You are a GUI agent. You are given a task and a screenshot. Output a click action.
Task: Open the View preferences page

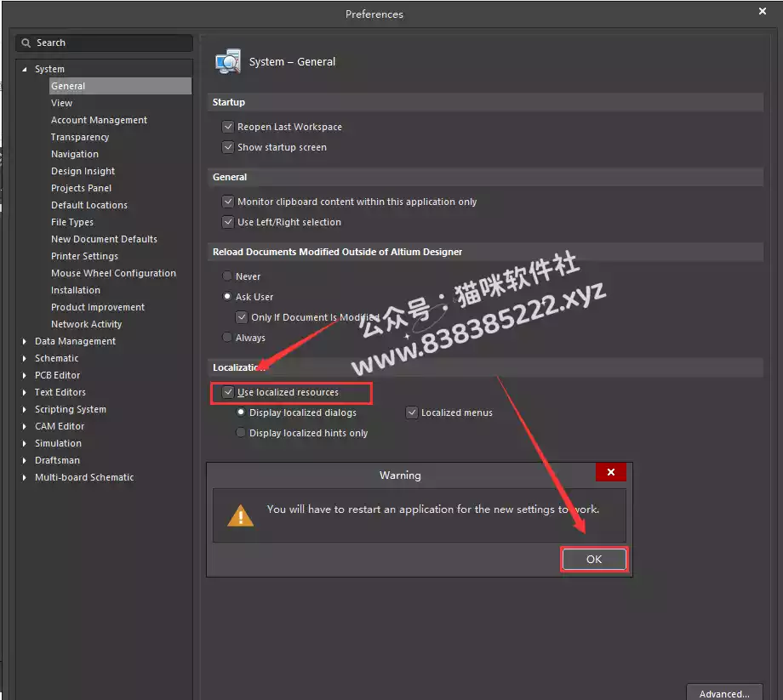[61, 103]
